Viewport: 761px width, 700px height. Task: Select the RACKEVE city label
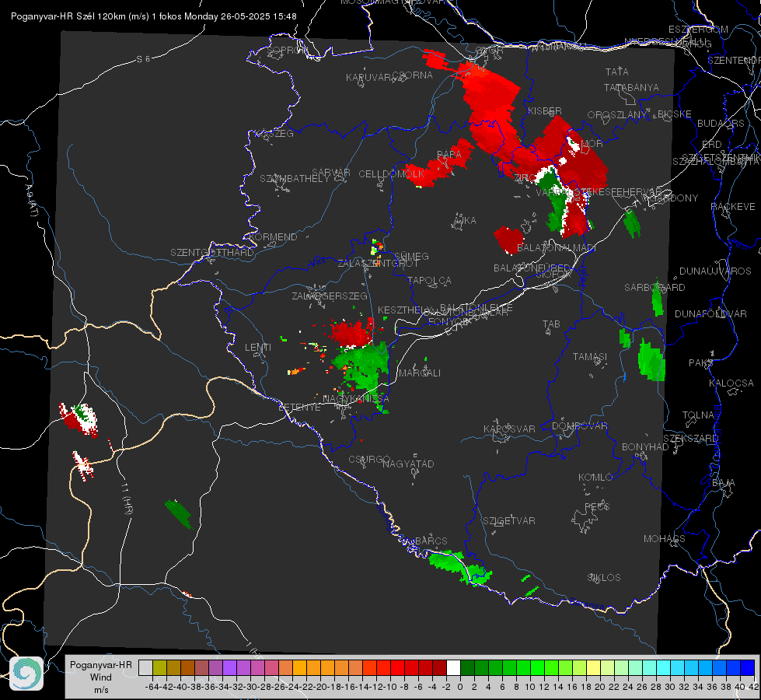(733, 207)
